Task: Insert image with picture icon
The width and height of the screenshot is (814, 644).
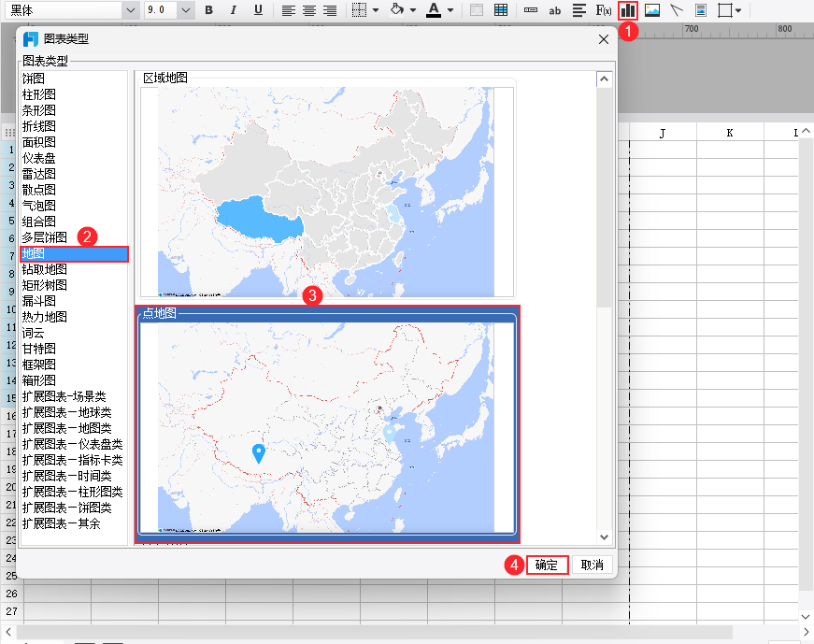Action: pyautogui.click(x=652, y=10)
